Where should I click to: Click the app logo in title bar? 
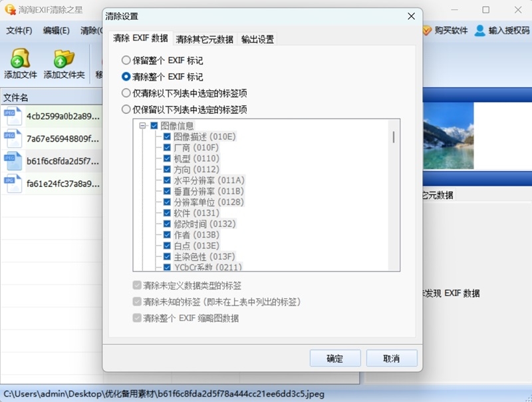(10, 9)
